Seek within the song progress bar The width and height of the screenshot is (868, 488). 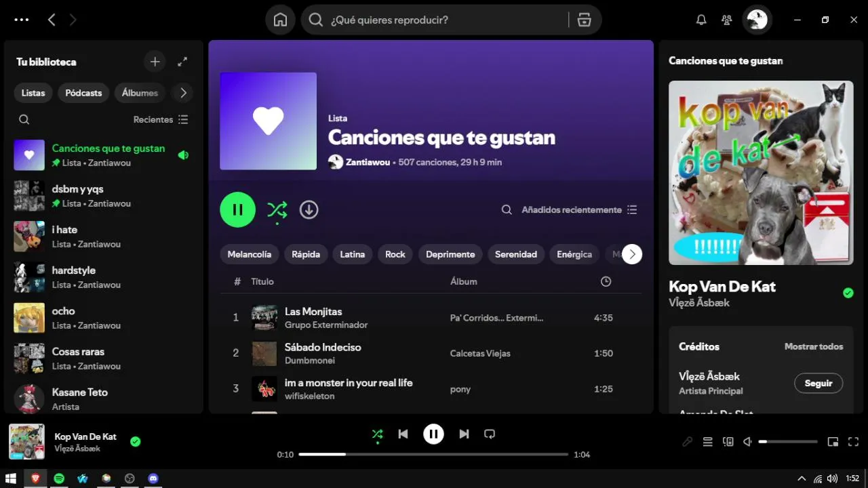[433, 454]
